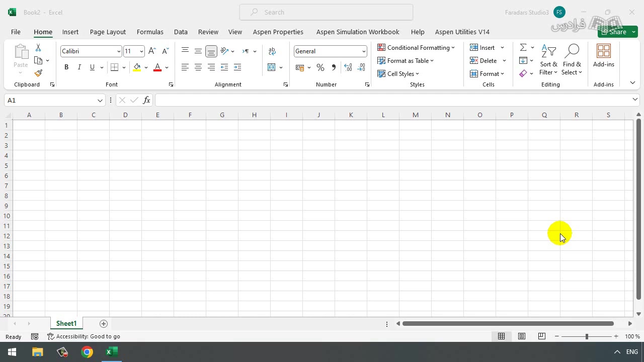Apply cell borders button
644x362 pixels.
coord(114,67)
